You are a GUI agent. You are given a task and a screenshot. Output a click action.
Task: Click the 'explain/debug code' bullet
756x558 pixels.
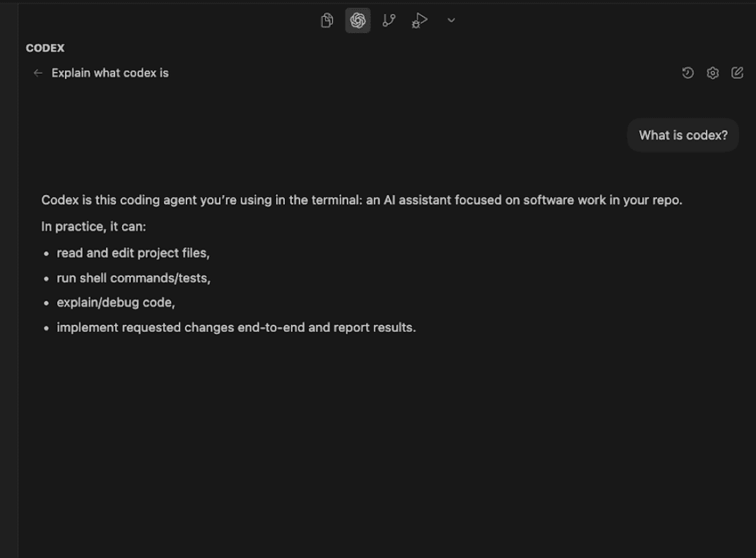click(x=116, y=302)
